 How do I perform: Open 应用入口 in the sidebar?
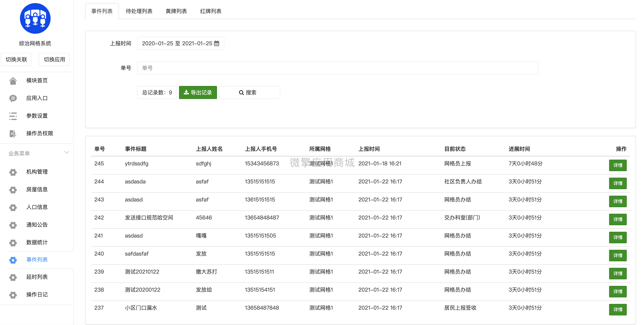[37, 98]
